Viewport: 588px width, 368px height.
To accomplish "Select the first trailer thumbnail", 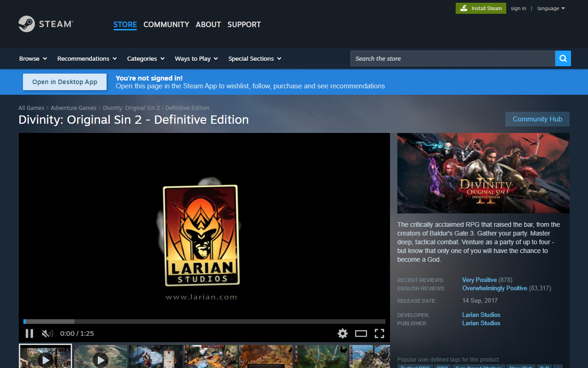I will (x=45, y=356).
